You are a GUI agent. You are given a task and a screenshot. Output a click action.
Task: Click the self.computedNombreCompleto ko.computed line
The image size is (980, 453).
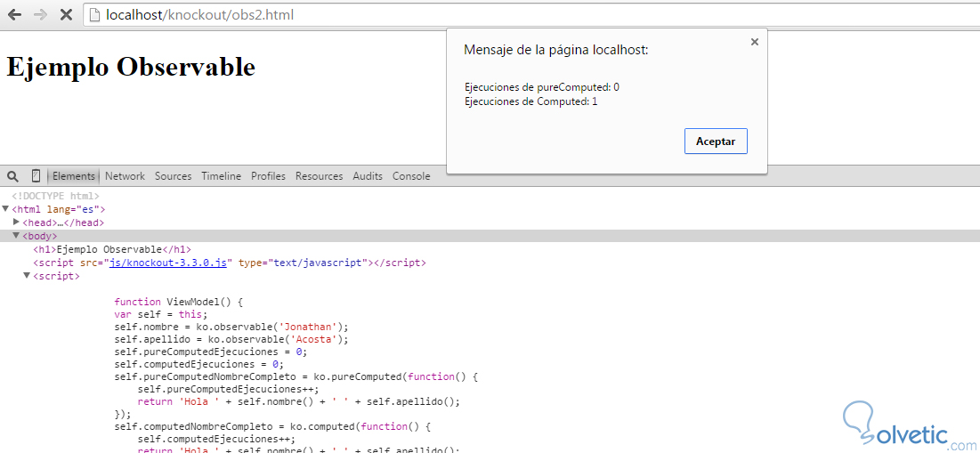273,427
